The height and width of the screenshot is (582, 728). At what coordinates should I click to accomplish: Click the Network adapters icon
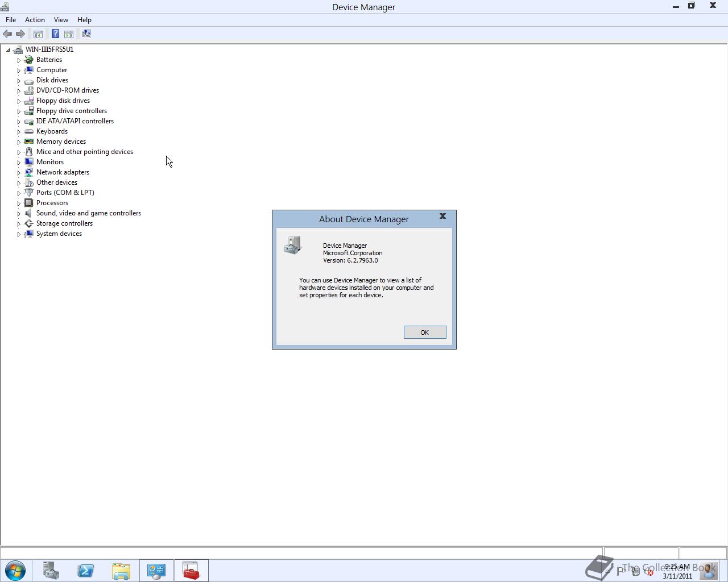[29, 172]
